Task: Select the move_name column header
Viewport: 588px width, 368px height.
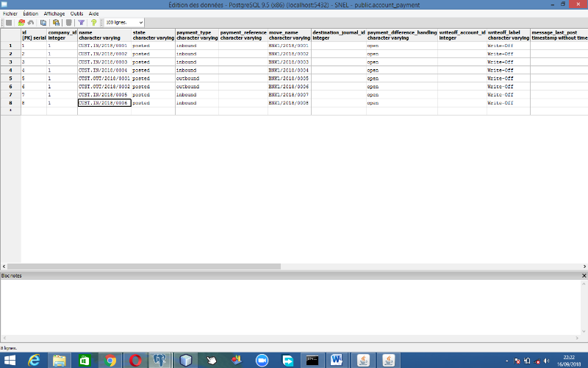Action: coord(290,35)
